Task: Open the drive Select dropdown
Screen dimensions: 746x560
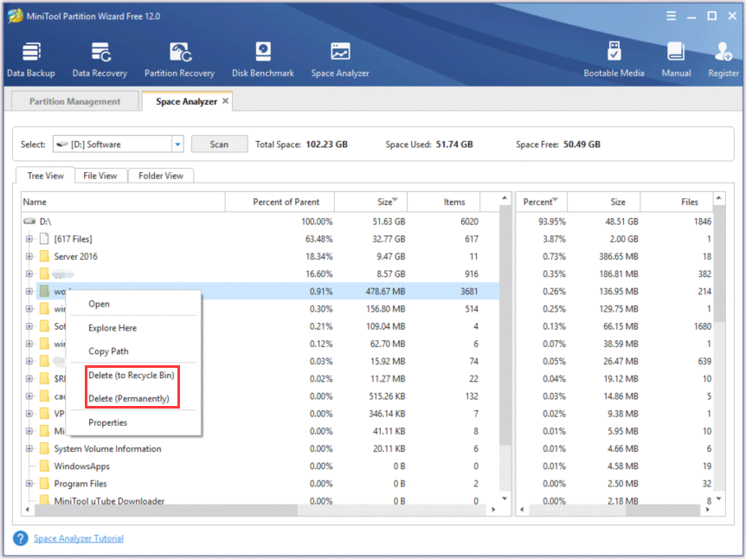Action: [x=177, y=145]
